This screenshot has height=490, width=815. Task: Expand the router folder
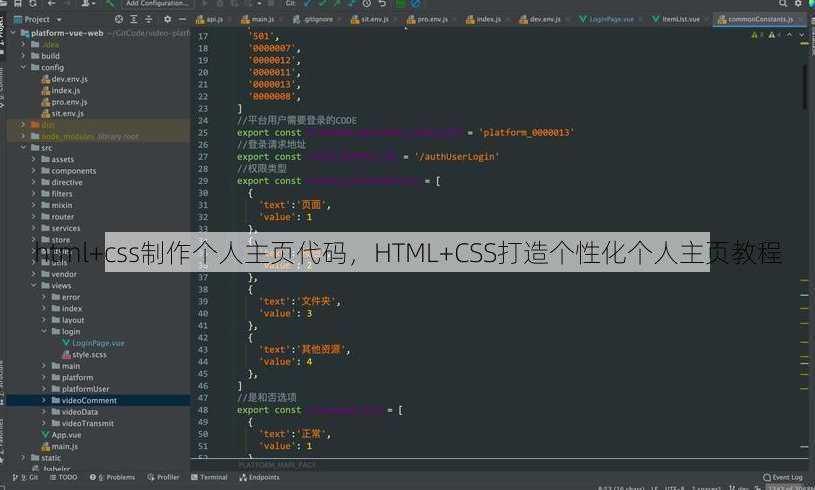[x=33, y=217]
